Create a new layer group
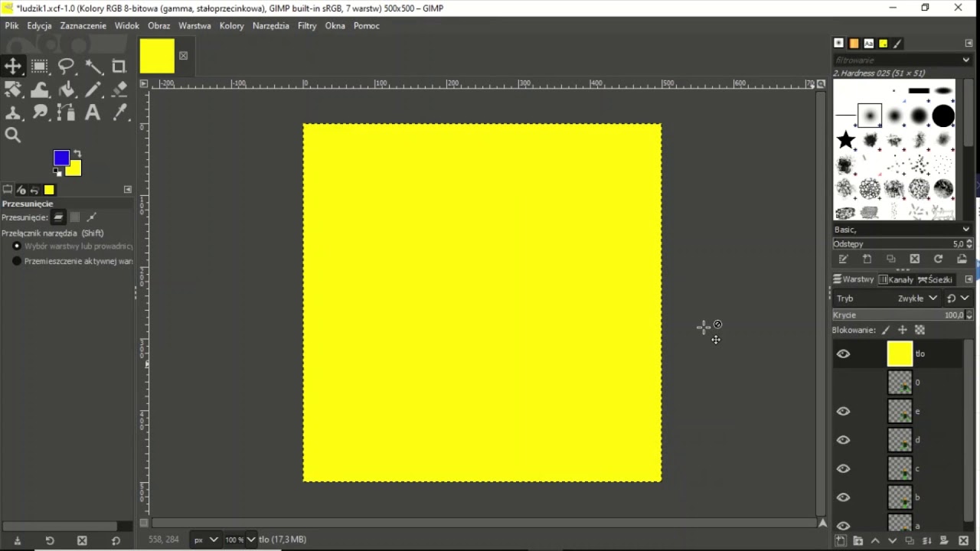This screenshot has height=551, width=980. coord(858,540)
